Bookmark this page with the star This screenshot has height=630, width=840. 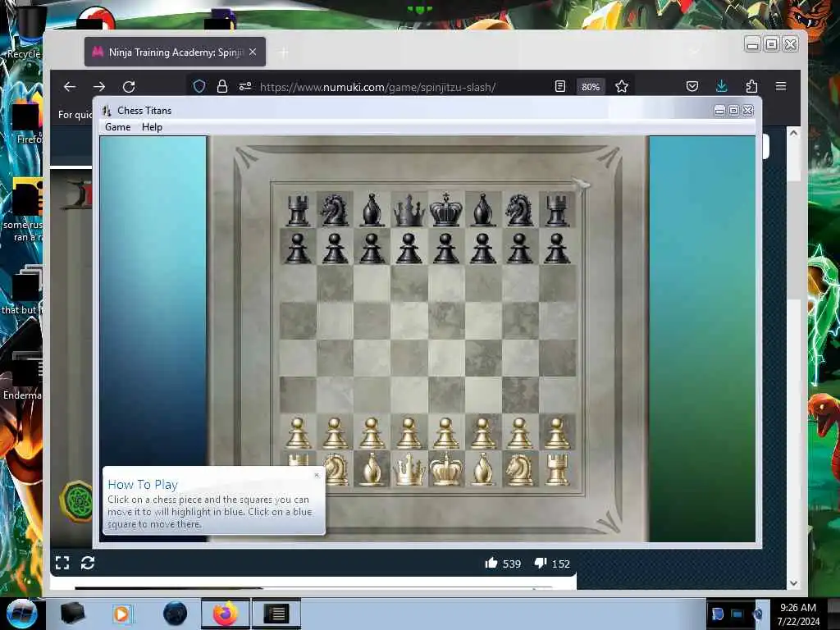coord(622,86)
